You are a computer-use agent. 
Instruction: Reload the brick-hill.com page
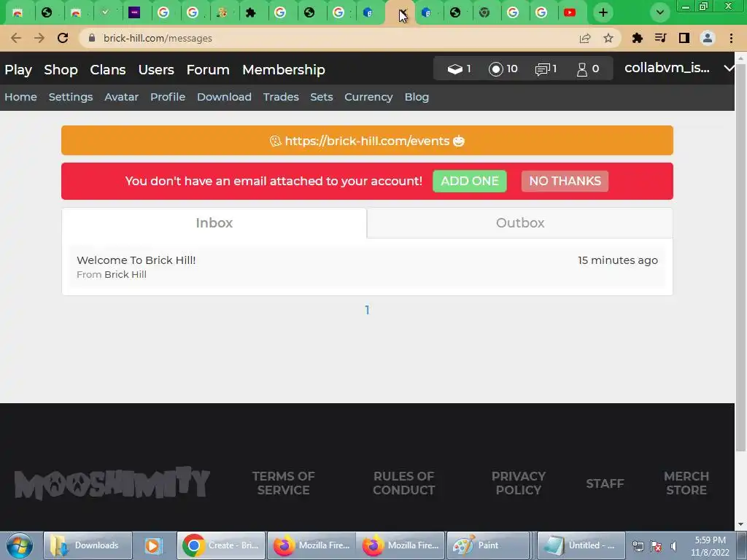[x=63, y=38]
